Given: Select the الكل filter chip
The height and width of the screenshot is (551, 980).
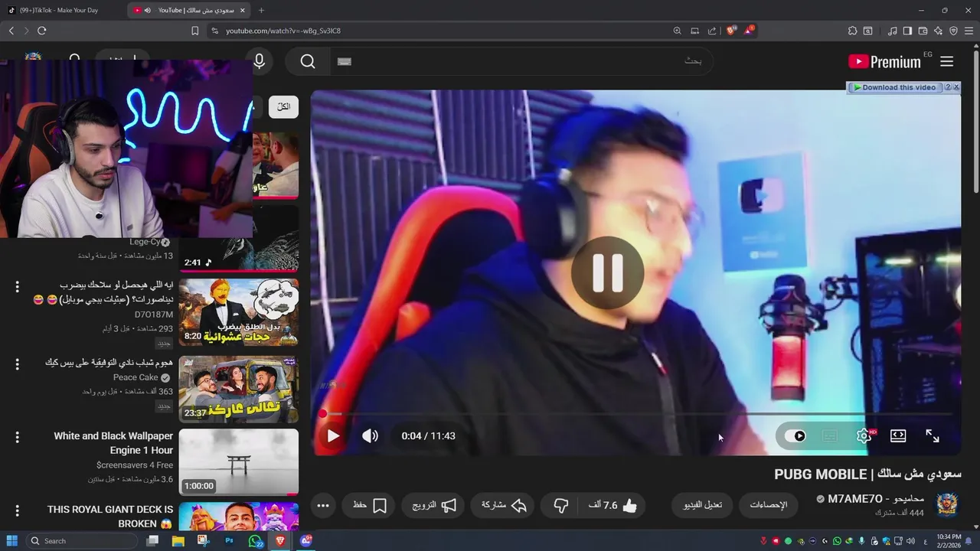Looking at the screenshot, I should (x=284, y=106).
